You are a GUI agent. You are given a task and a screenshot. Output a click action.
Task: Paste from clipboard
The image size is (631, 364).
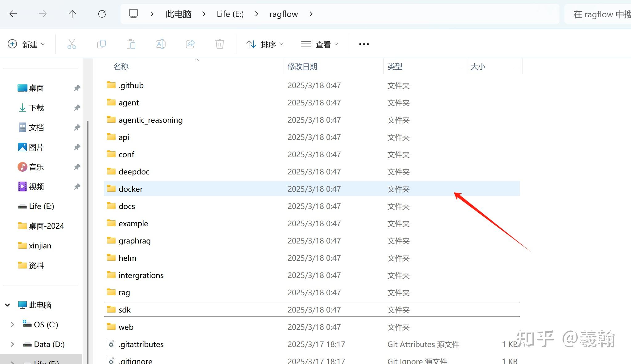pyautogui.click(x=131, y=44)
